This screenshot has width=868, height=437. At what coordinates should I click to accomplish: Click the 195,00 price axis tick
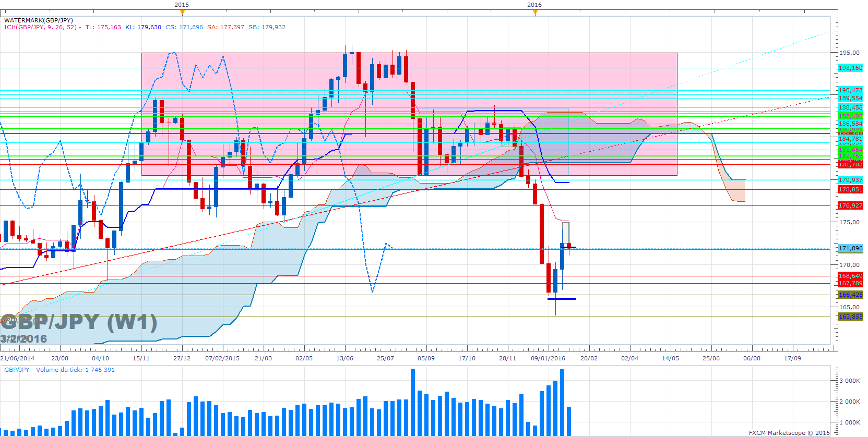[x=850, y=53]
